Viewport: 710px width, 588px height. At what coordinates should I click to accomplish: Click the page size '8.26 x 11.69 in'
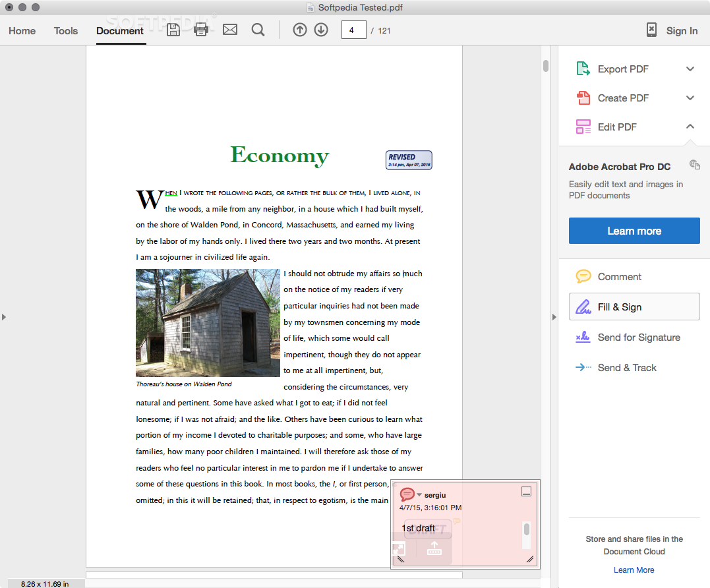(45, 584)
